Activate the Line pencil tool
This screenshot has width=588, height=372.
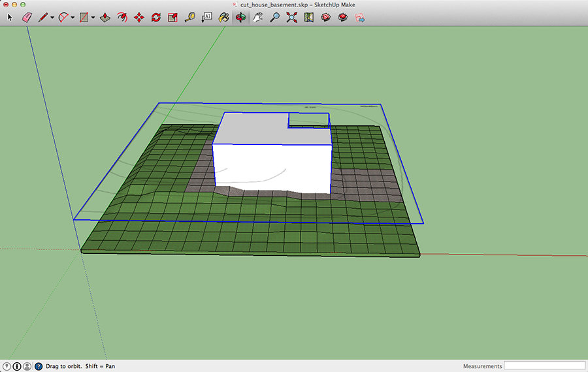pyautogui.click(x=42, y=17)
